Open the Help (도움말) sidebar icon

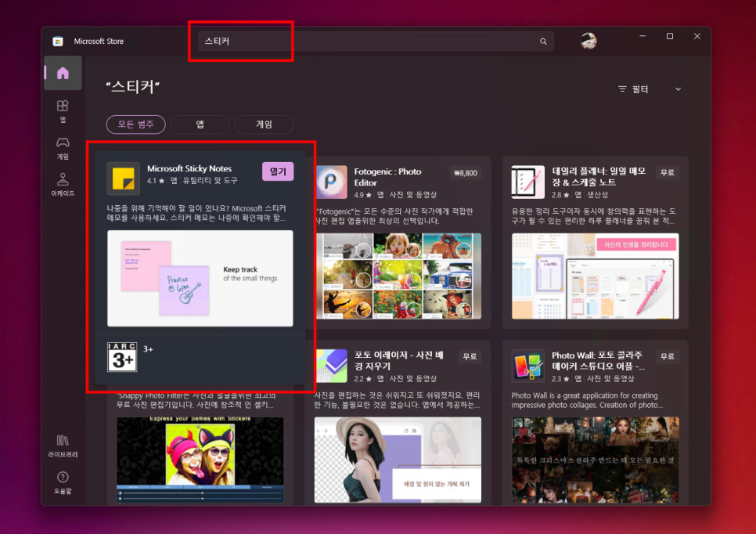tap(63, 482)
